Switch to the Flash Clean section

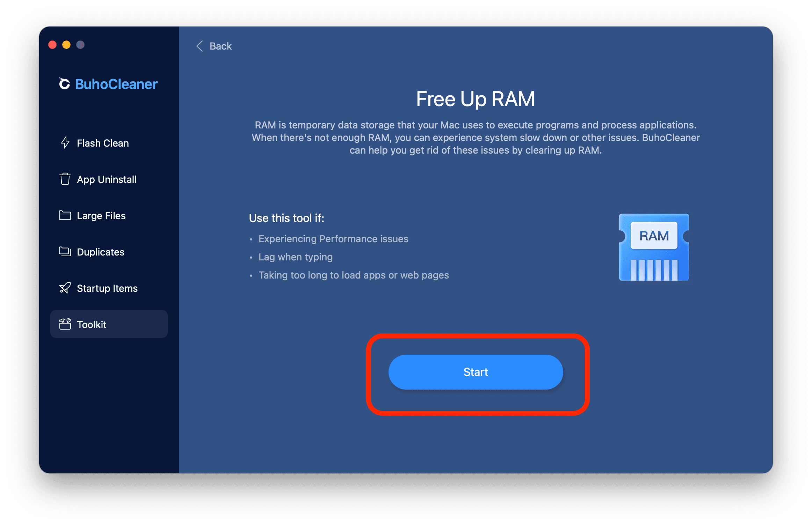(102, 143)
